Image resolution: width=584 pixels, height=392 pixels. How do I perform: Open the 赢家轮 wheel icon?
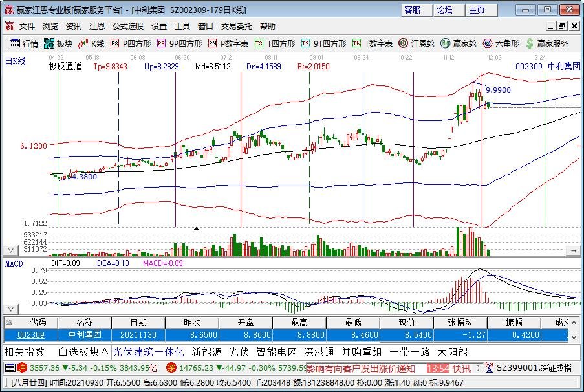point(445,43)
